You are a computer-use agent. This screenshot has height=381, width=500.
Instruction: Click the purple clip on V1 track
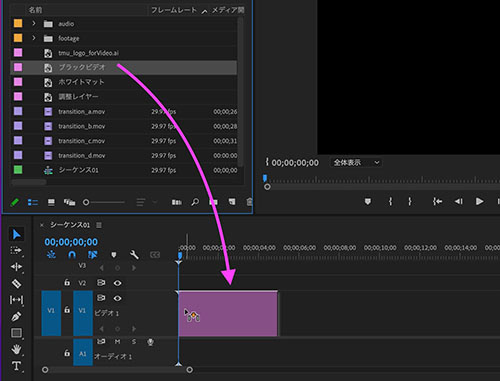pos(228,313)
